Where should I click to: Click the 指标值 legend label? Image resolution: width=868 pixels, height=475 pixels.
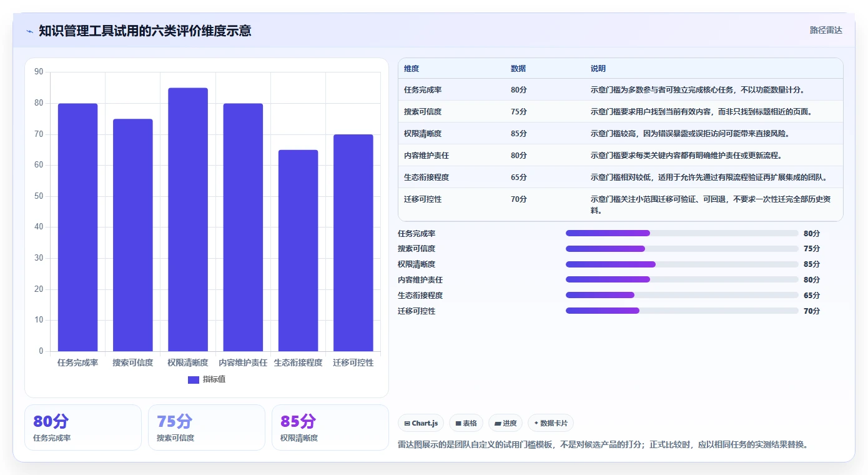point(214,379)
